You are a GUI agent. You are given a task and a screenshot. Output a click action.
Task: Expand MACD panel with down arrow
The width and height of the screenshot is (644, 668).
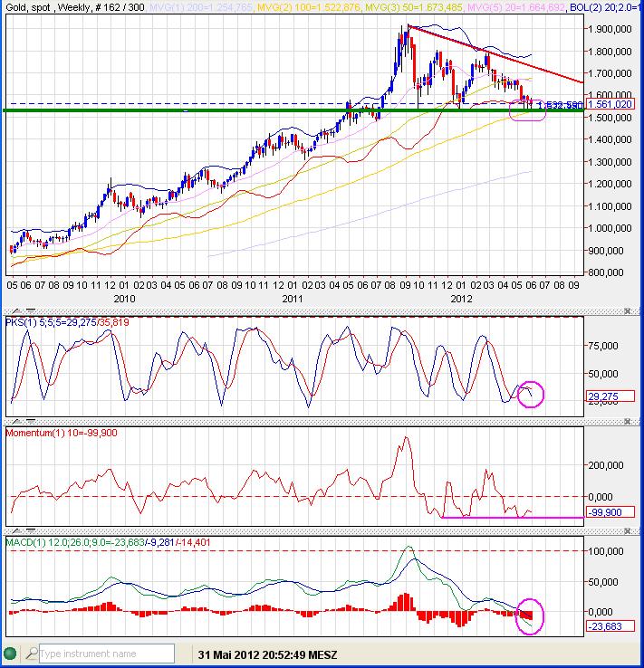tap(30, 530)
